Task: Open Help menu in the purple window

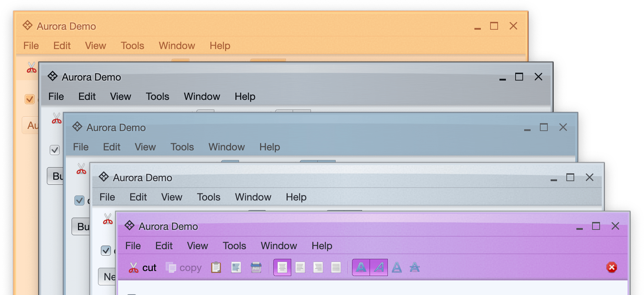Action: pos(322,246)
